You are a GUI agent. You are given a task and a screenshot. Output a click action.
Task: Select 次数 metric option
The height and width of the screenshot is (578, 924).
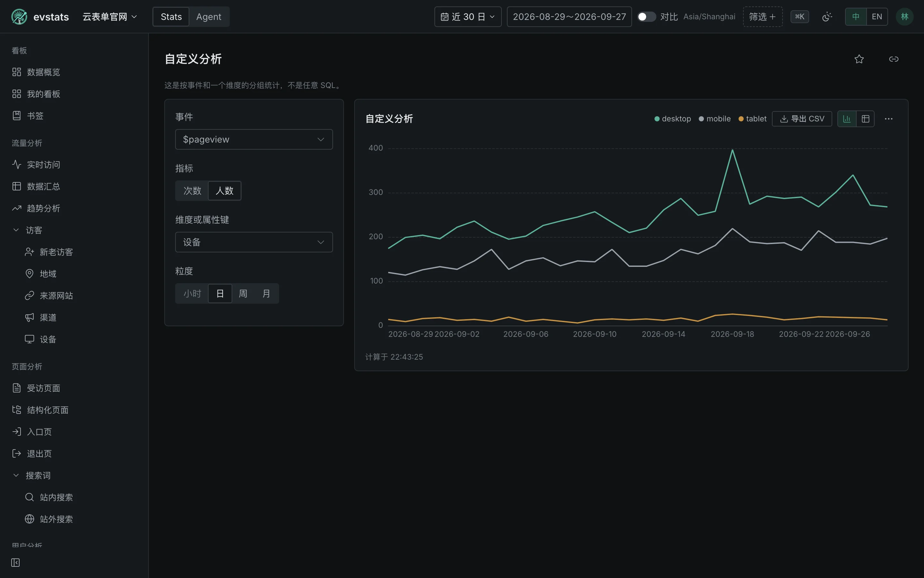click(x=192, y=191)
